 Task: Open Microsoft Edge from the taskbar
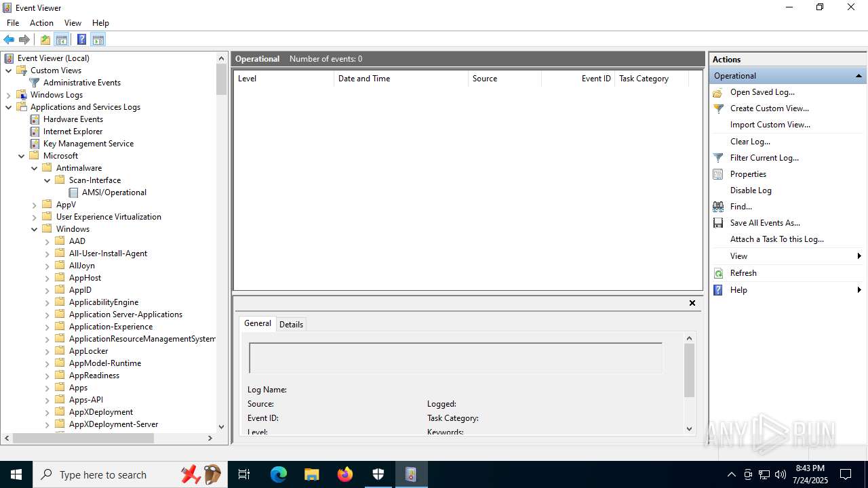(279, 474)
